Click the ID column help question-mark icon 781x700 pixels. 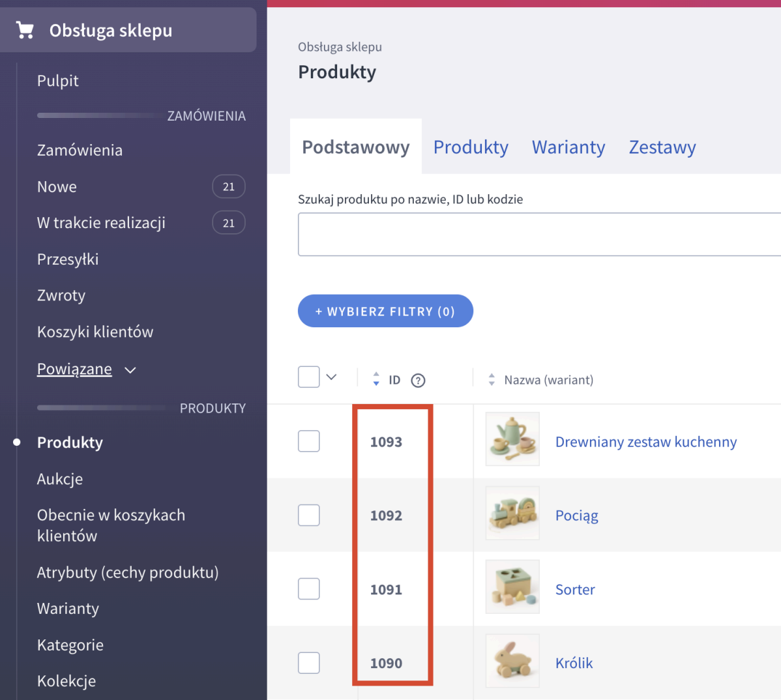418,381
